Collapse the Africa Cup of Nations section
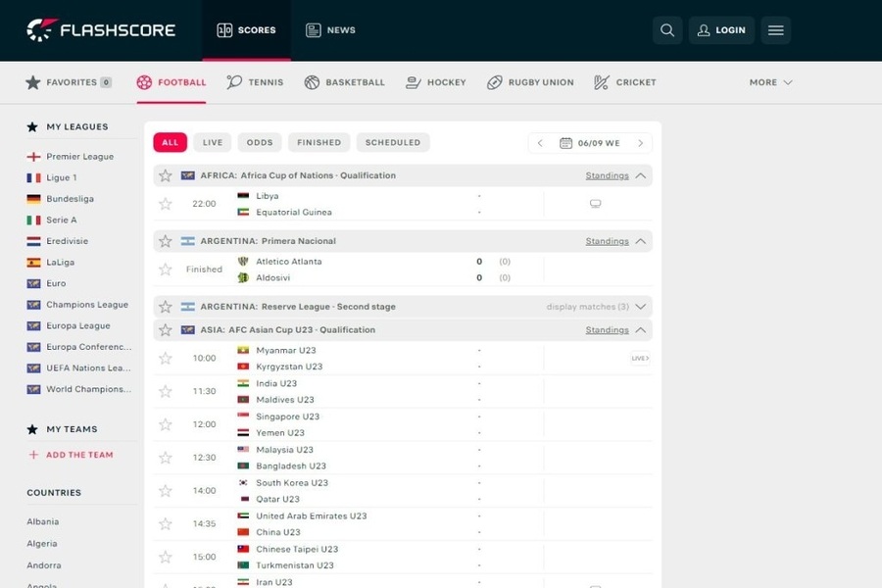Viewport: 882px width, 588px height. [640, 175]
